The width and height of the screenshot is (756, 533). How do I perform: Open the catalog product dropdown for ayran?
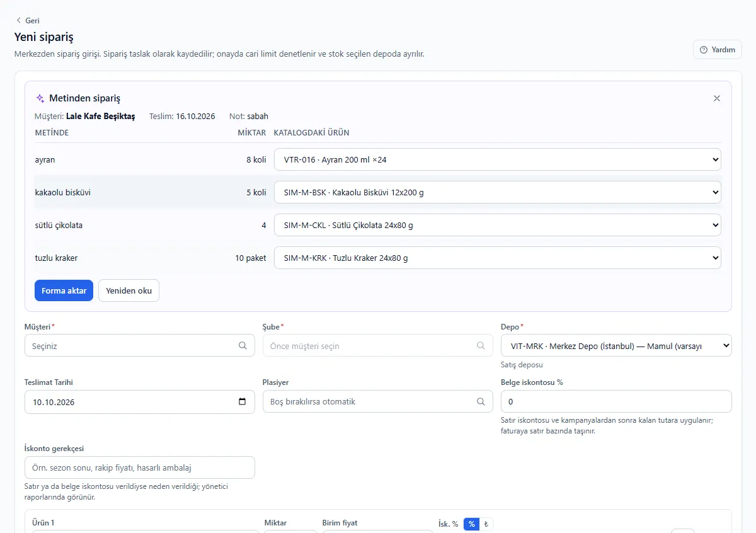(498, 159)
